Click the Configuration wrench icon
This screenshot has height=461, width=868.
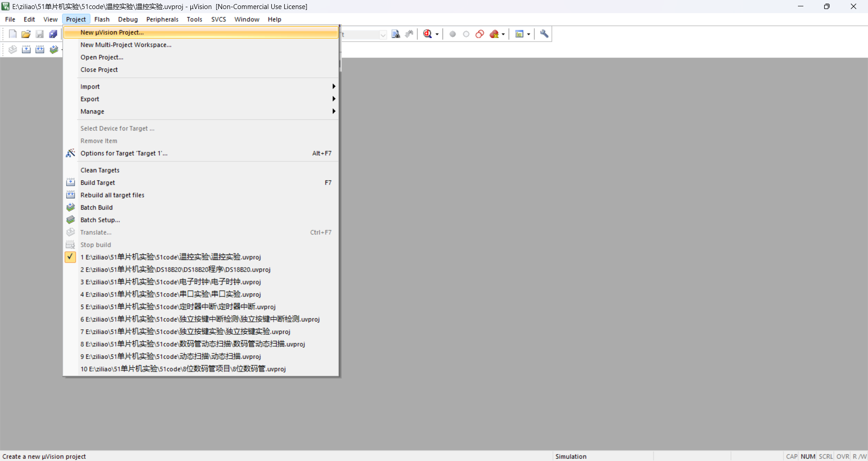pyautogui.click(x=544, y=34)
